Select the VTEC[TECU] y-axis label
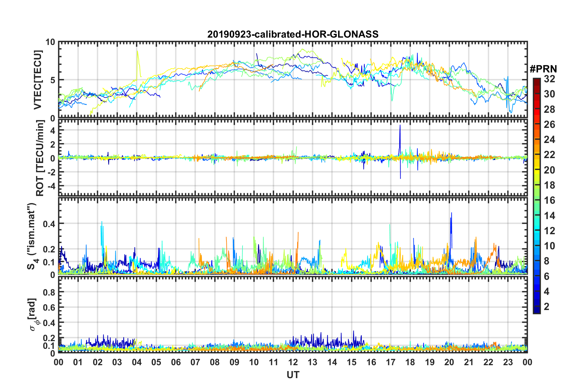Image resolution: width=586 pixels, height=392 pixels. point(38,80)
